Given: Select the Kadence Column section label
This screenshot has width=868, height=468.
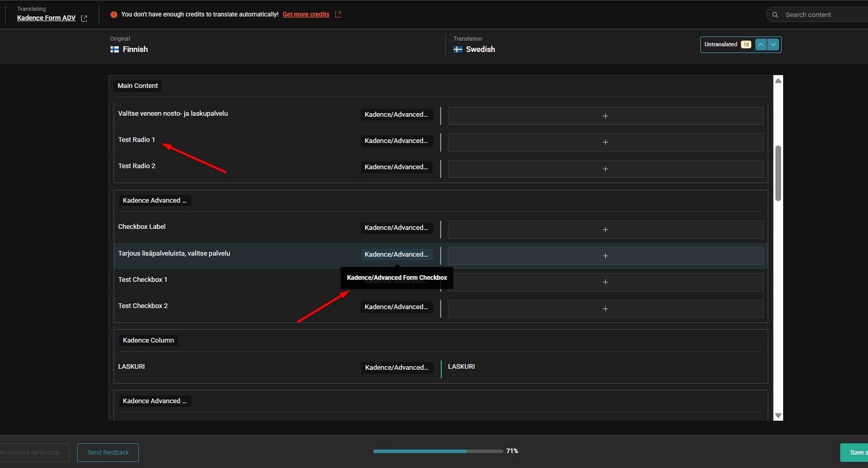Looking at the screenshot, I should click(x=148, y=340).
